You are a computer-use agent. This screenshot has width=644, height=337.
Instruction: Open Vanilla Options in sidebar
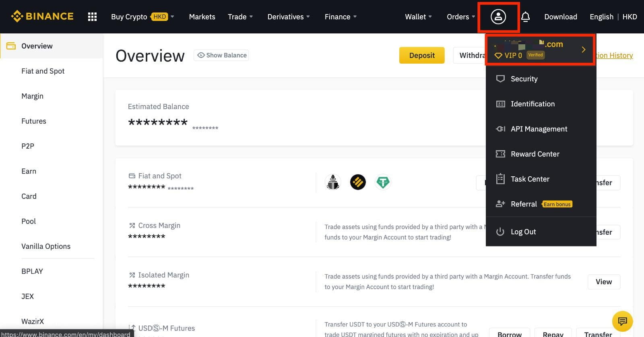46,246
